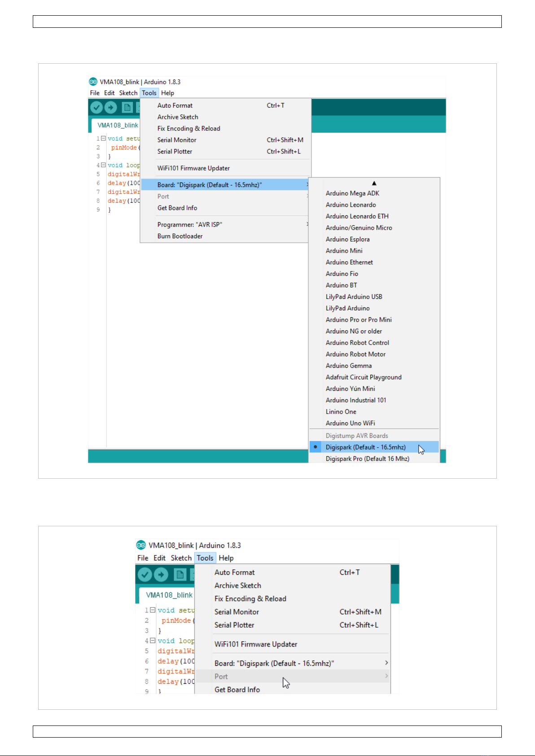Viewport: 535px width, 756px height.
Task: Select Arduino Esplora board
Action: pos(374,239)
